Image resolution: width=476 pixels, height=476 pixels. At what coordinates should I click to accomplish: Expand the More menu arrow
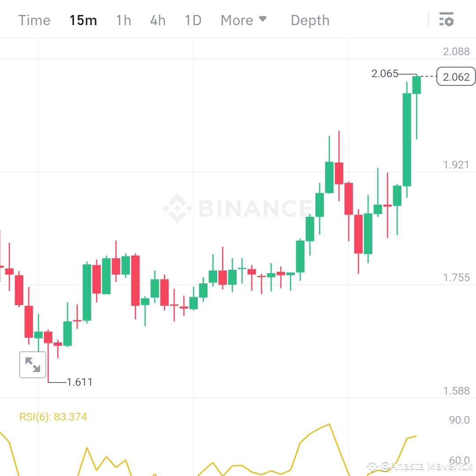click(263, 19)
